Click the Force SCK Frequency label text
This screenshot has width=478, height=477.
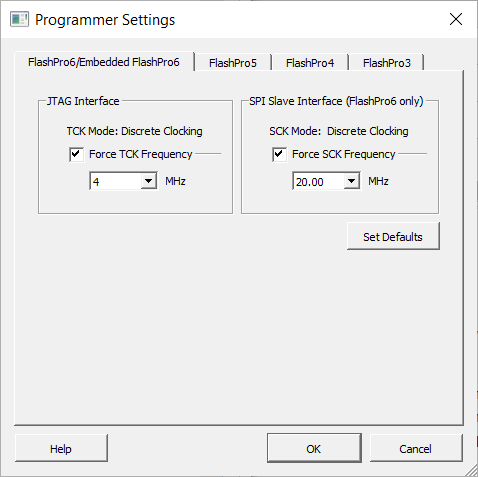point(344,154)
